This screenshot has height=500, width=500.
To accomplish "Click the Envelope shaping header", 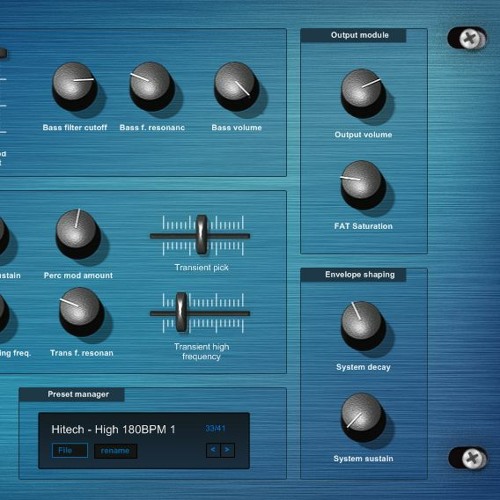I will pos(353,275).
